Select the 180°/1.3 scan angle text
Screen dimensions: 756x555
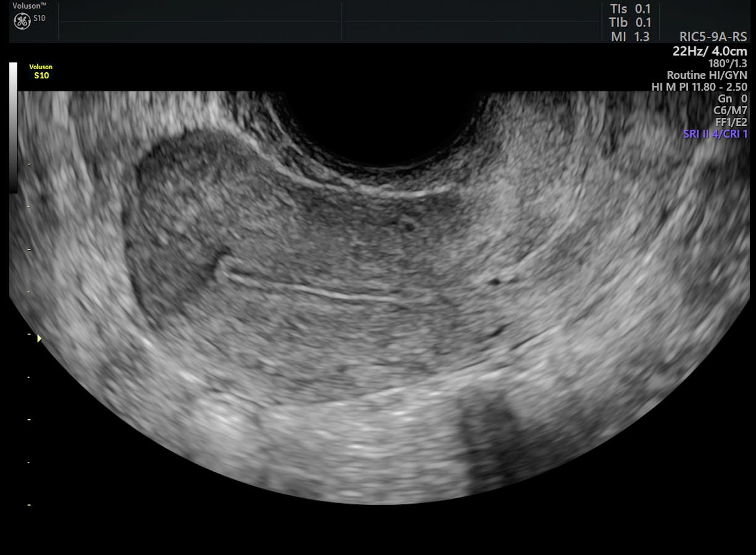coord(728,63)
